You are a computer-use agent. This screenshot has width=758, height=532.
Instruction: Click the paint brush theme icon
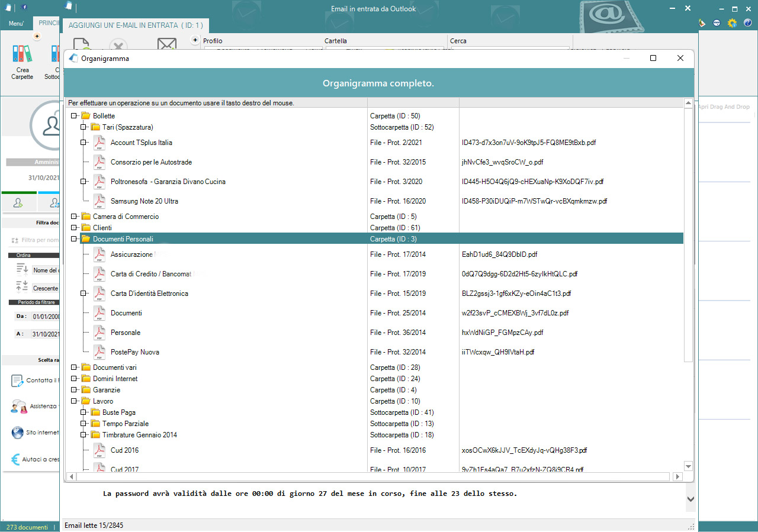pyautogui.click(x=702, y=23)
